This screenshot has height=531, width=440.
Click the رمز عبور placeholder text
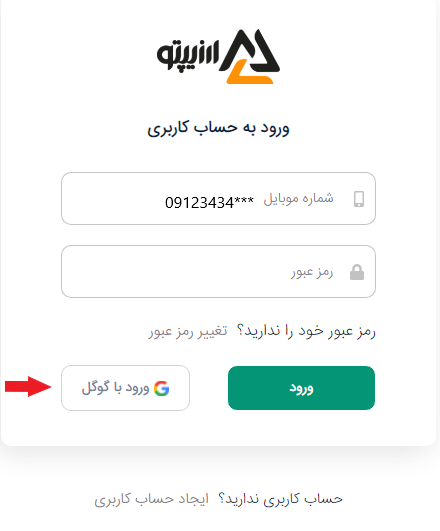(x=312, y=272)
